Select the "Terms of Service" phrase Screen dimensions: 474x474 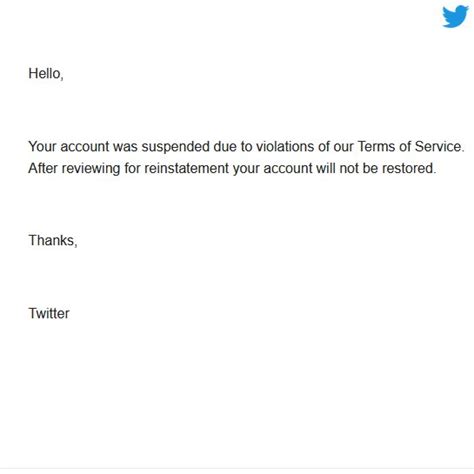[x=411, y=147]
